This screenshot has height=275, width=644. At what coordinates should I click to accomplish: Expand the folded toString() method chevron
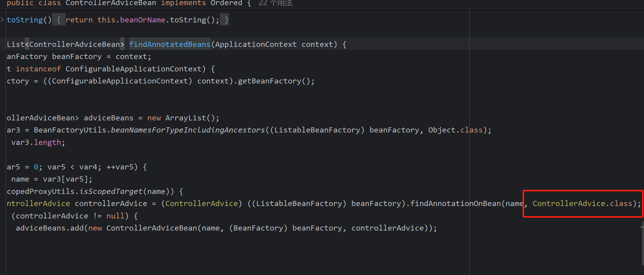point(2,20)
